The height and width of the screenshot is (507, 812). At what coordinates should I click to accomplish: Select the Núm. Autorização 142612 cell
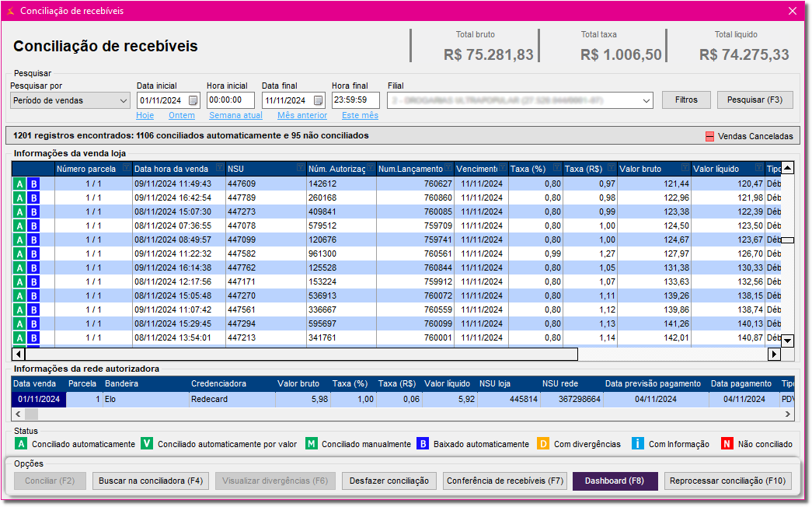click(x=341, y=184)
